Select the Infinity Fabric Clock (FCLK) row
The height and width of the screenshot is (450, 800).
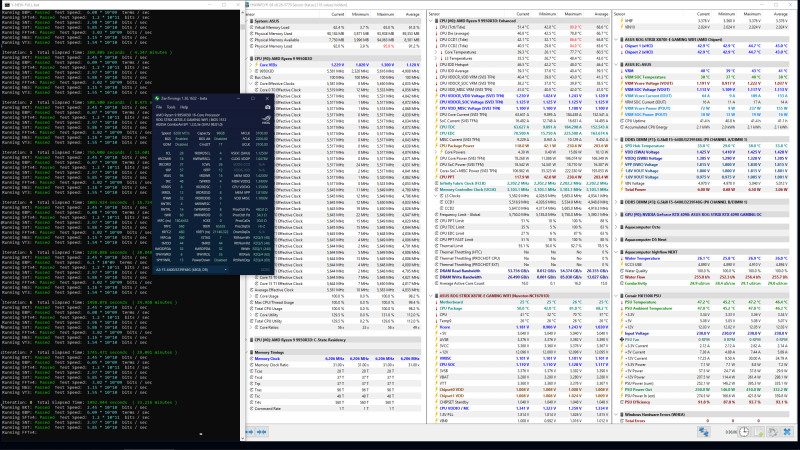tap(520, 183)
